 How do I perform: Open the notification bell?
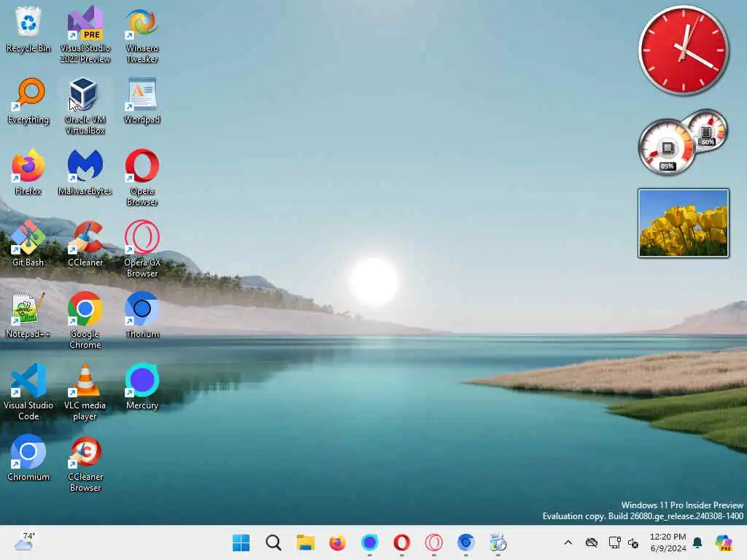[697, 542]
